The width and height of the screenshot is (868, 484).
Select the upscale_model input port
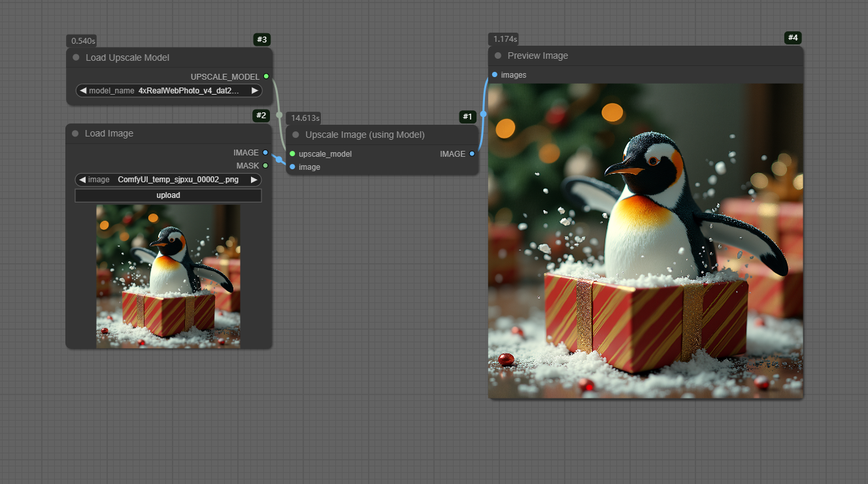[292, 153]
